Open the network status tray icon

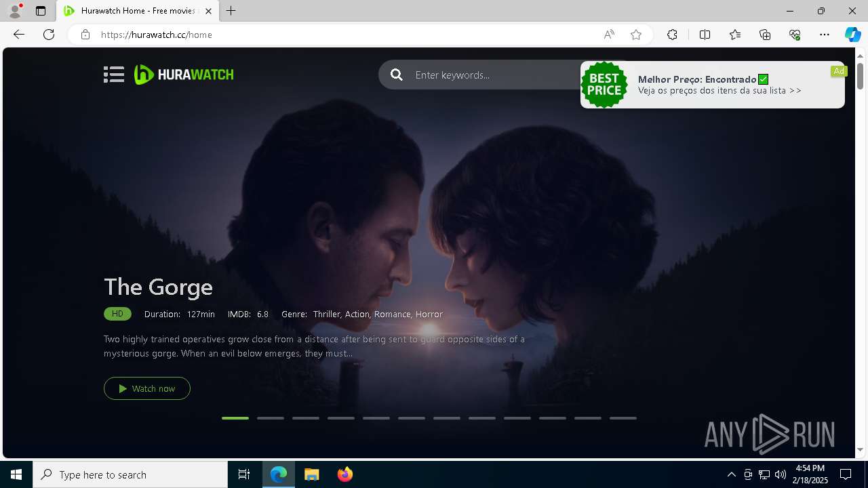click(764, 474)
